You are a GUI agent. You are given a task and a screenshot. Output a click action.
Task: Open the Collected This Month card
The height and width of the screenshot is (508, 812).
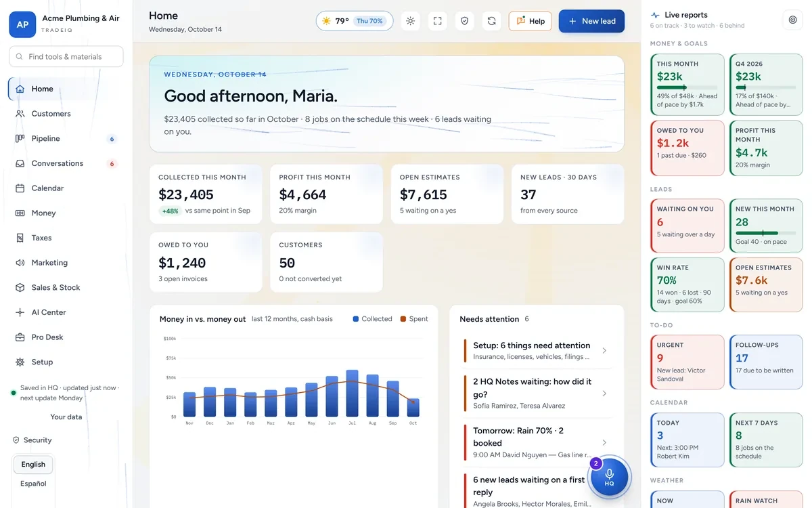tap(206, 194)
